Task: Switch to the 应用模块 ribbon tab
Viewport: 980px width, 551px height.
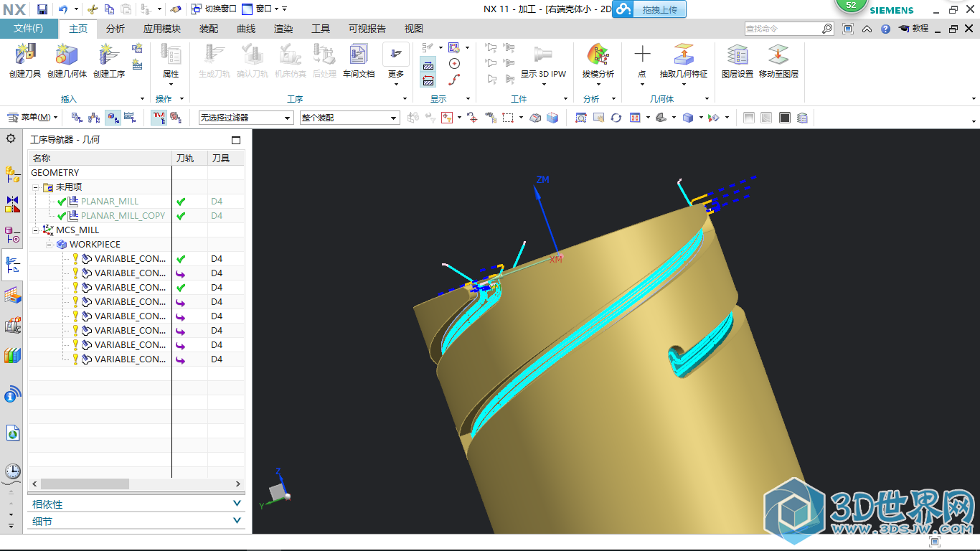Action: [x=162, y=29]
